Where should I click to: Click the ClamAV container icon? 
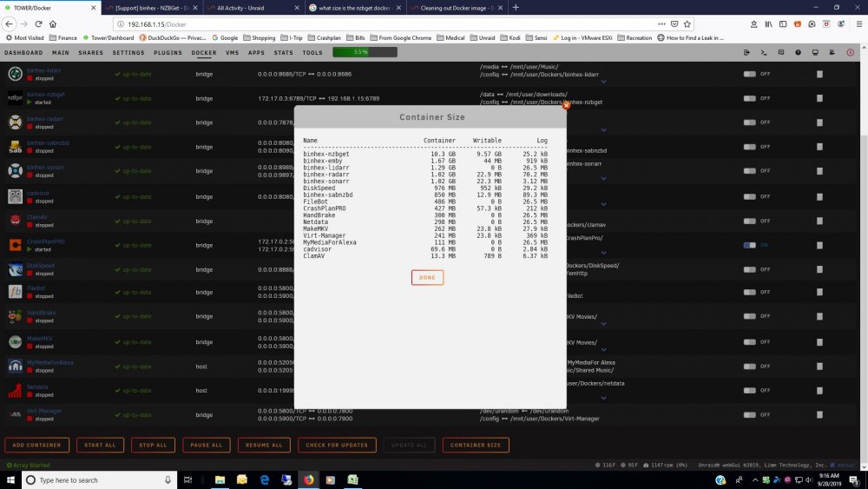15,221
